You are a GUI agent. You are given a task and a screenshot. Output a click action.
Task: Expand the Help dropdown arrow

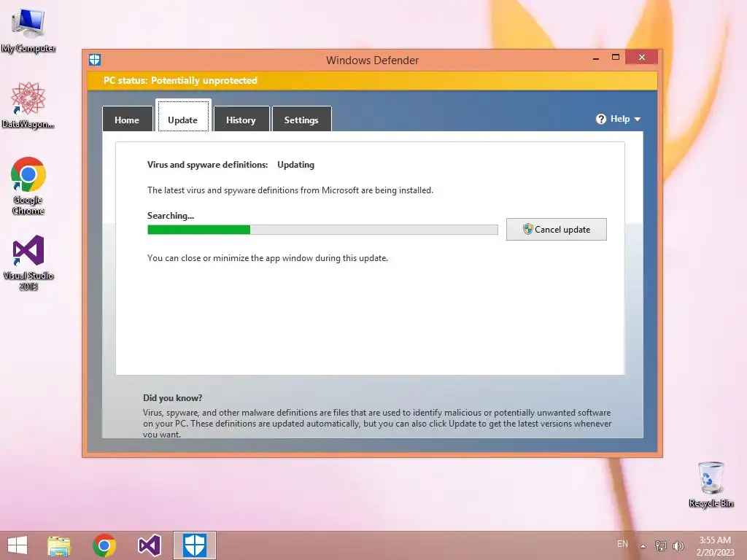[x=638, y=119]
